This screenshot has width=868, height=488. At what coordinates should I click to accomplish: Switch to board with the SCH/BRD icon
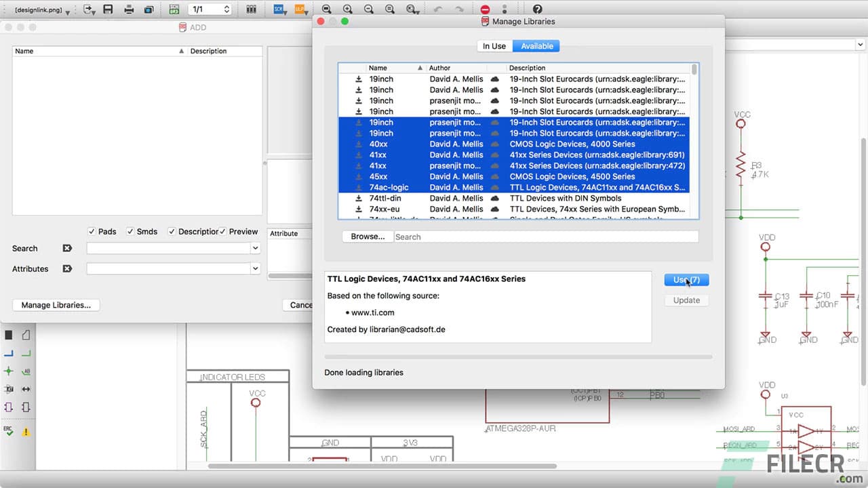(x=174, y=9)
